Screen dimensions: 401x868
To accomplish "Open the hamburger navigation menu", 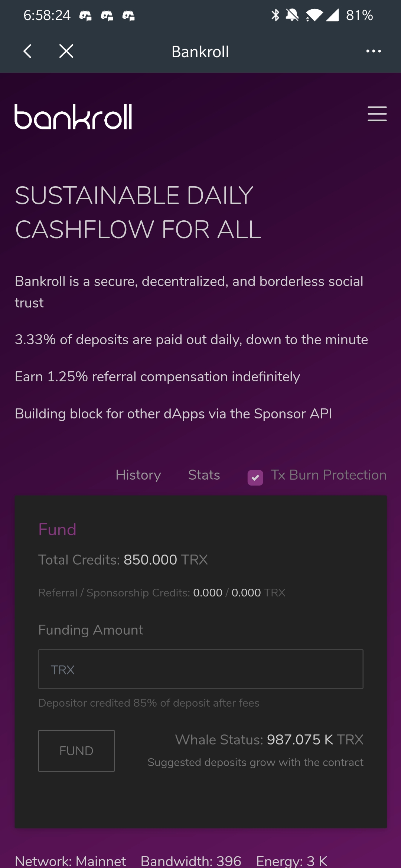I will tap(377, 114).
